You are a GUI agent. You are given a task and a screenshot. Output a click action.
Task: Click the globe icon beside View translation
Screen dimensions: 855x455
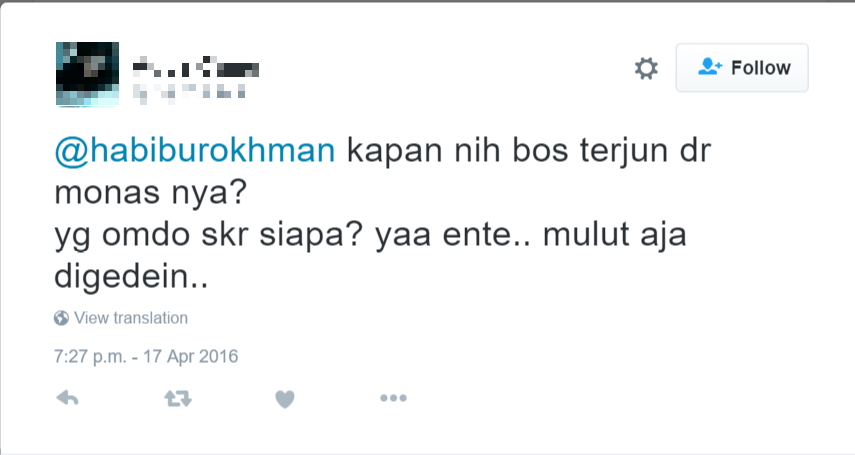61,318
